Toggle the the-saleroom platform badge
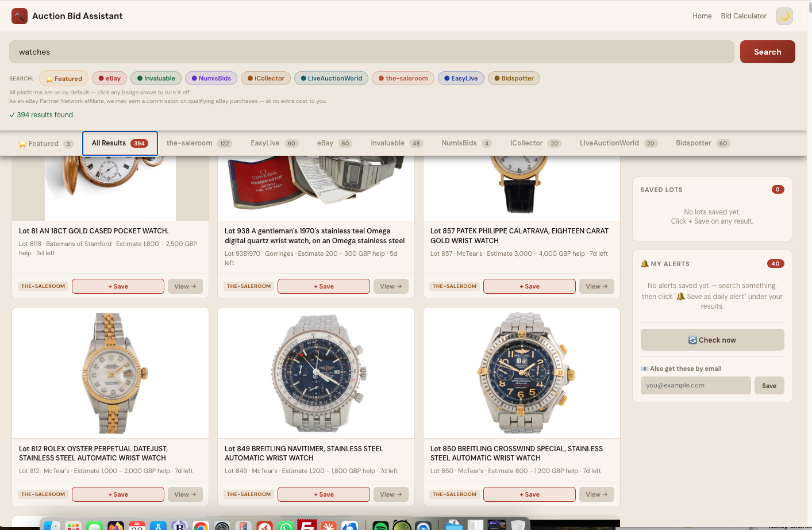 click(403, 78)
